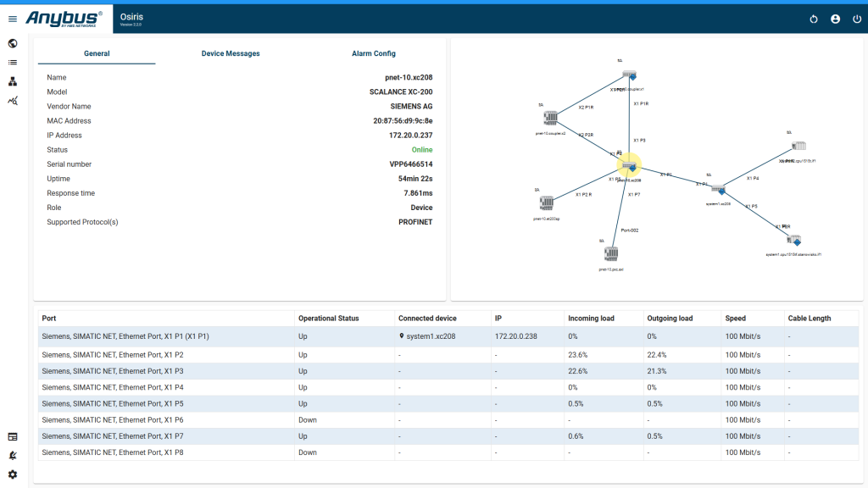Open the globe overview icon in sidebar

[13, 44]
